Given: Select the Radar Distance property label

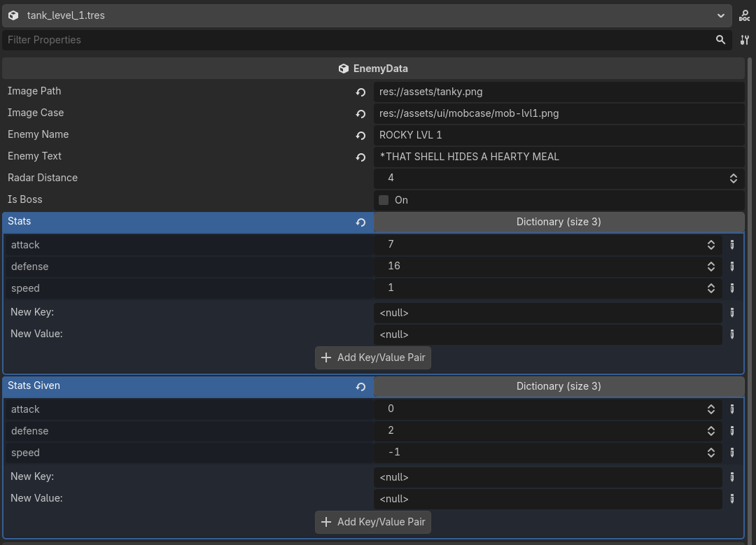Looking at the screenshot, I should 43,178.
